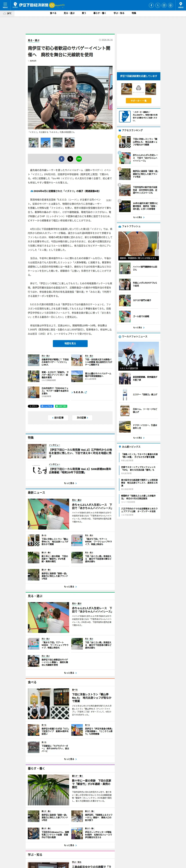
Task: Click the サポーター一覧 button
Action: (138, 100)
